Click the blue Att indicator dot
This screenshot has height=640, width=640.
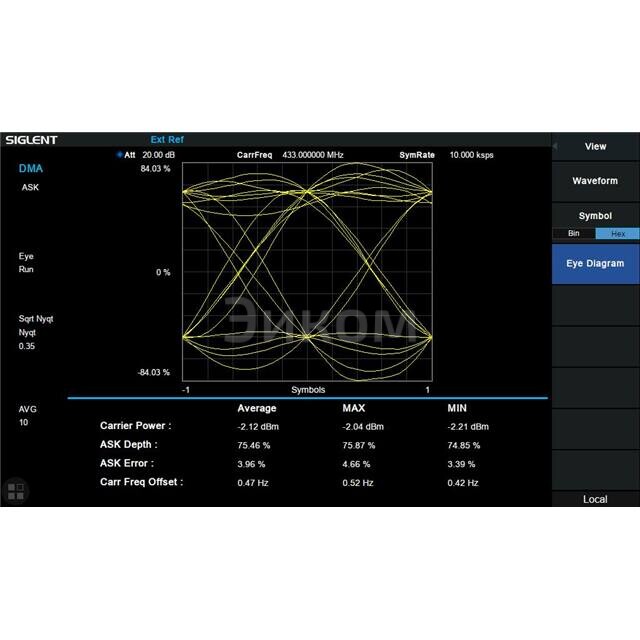tap(120, 155)
